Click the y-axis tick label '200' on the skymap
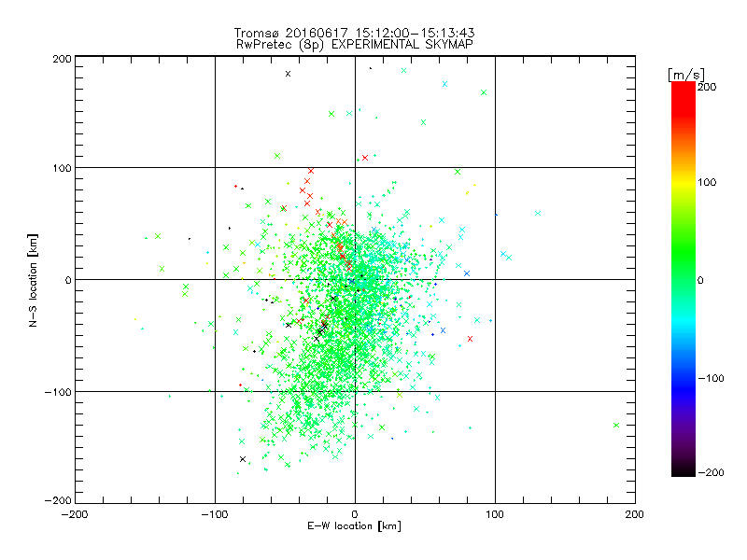The image size is (747, 560). click(63, 59)
